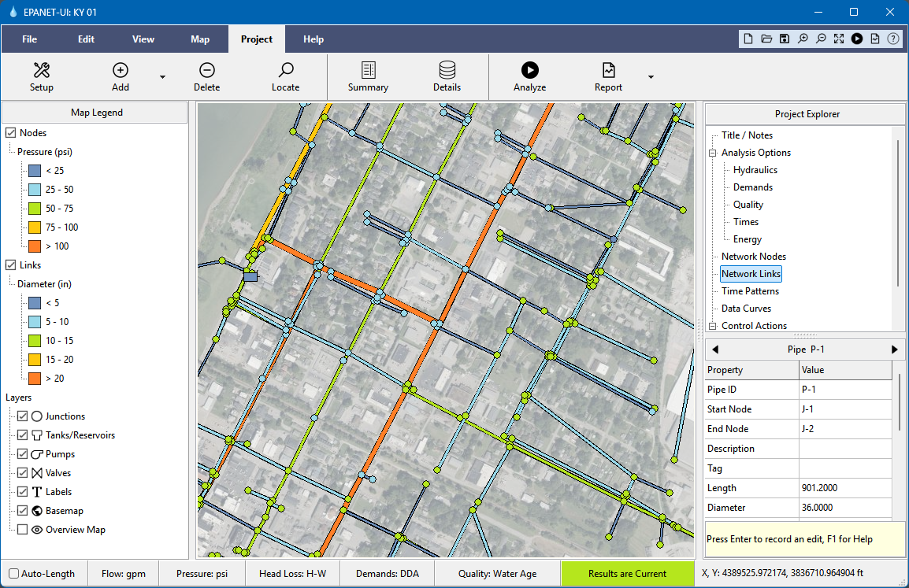Enable Auto-Length checkbox in status bar

(x=13, y=574)
